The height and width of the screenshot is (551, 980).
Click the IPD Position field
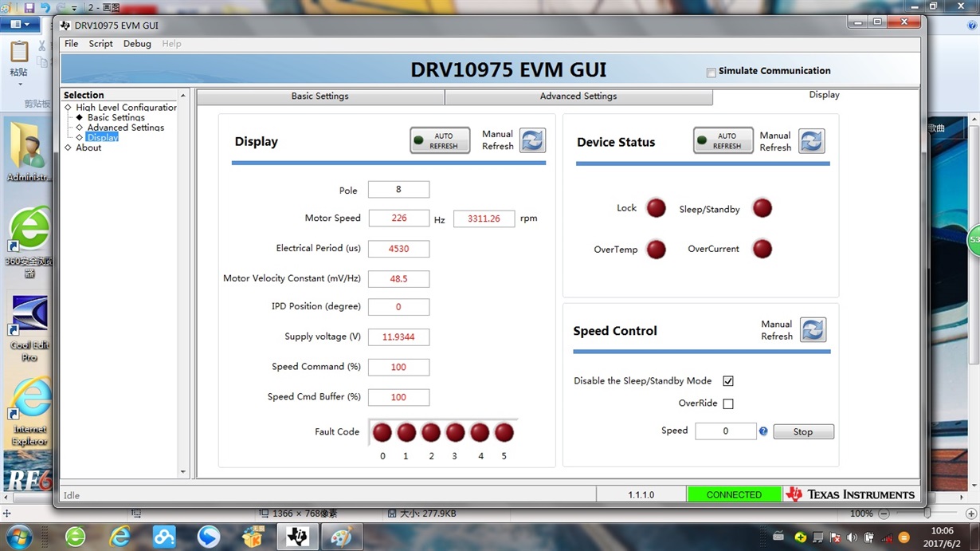pyautogui.click(x=398, y=307)
